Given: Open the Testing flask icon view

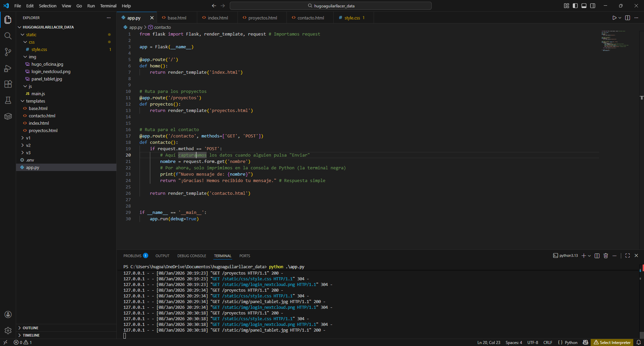Looking at the screenshot, I should tap(8, 100).
